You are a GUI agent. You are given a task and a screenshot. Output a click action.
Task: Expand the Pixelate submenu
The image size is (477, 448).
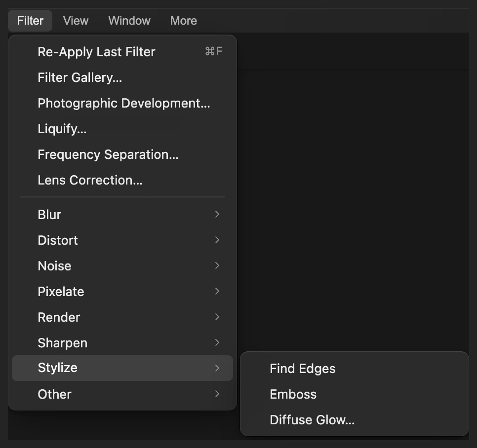[122, 292]
